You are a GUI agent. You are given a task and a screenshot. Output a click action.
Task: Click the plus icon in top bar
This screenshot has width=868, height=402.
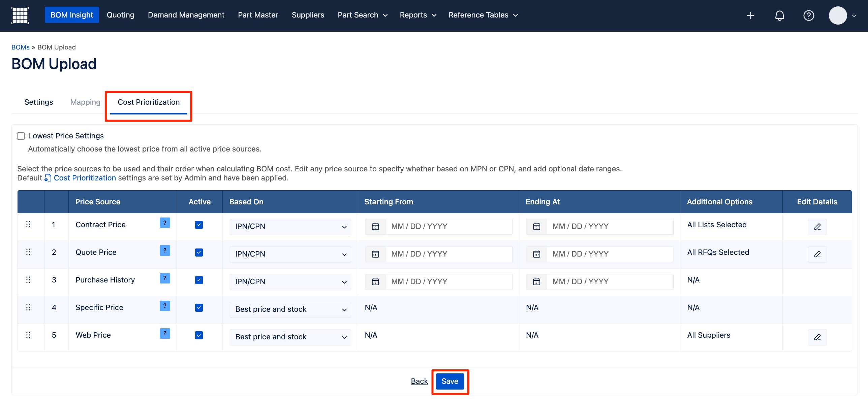[750, 15]
